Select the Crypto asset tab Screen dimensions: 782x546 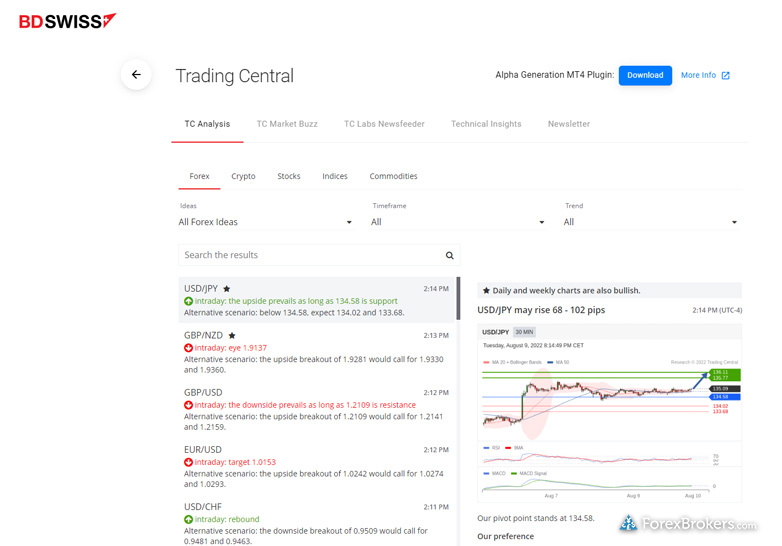243,176
